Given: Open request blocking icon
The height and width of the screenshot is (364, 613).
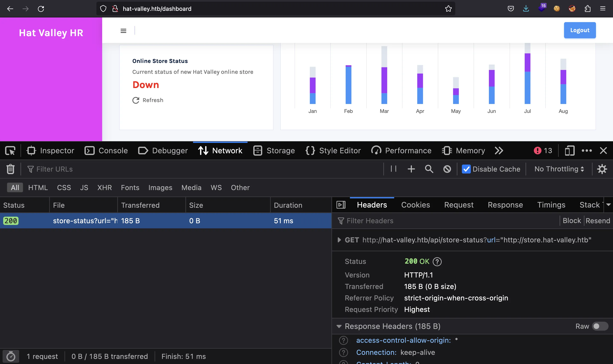Looking at the screenshot, I should point(447,169).
